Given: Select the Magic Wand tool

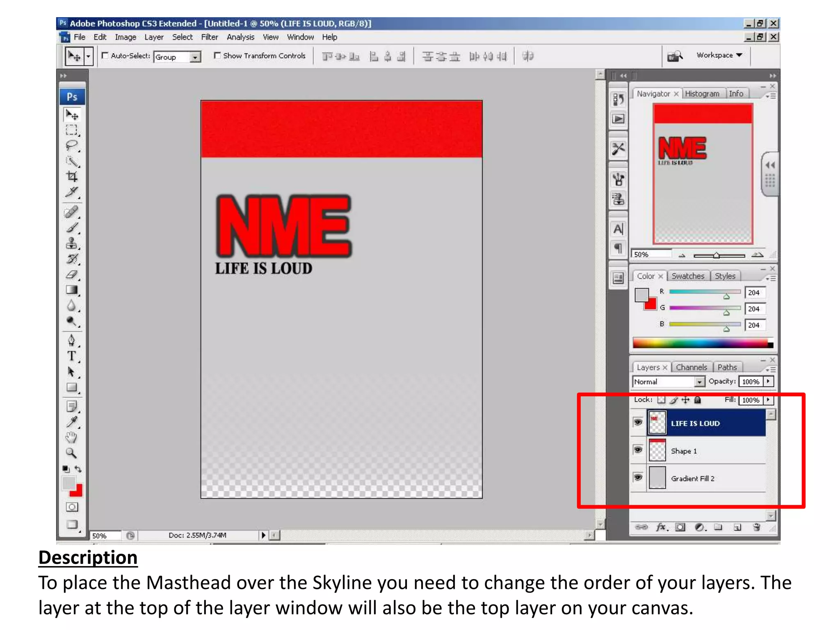Looking at the screenshot, I should tap(72, 161).
